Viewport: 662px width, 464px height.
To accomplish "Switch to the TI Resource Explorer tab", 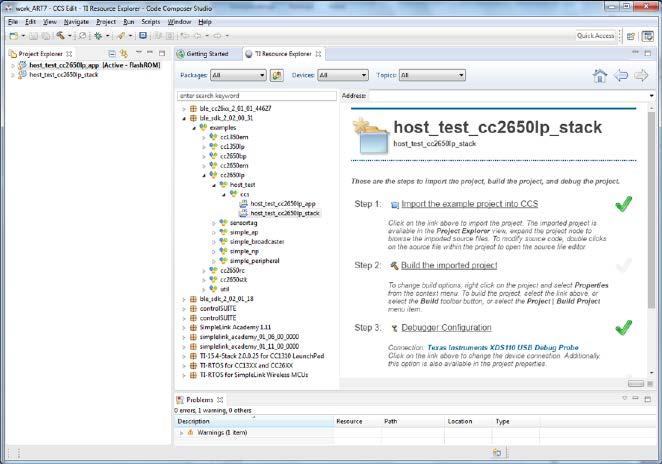I will pyautogui.click(x=283, y=54).
